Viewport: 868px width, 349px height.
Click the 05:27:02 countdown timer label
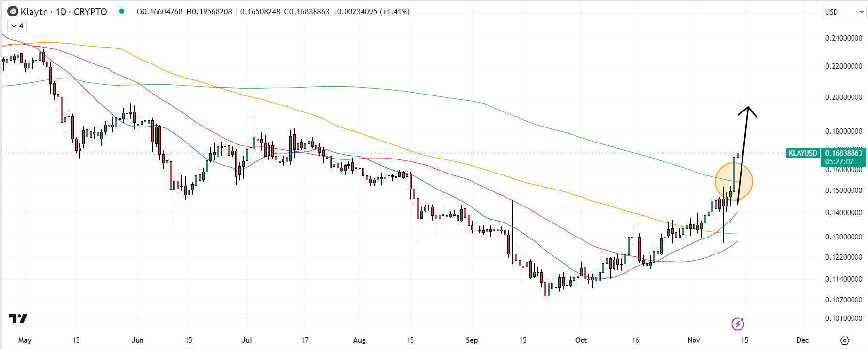[839, 162]
